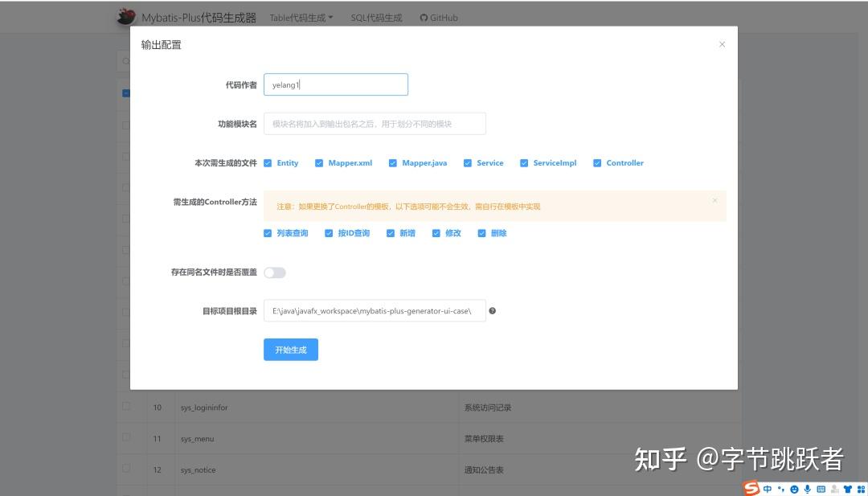The width and height of the screenshot is (868, 496).
Task: Uncheck the Entity file checkbox
Action: 268,162
